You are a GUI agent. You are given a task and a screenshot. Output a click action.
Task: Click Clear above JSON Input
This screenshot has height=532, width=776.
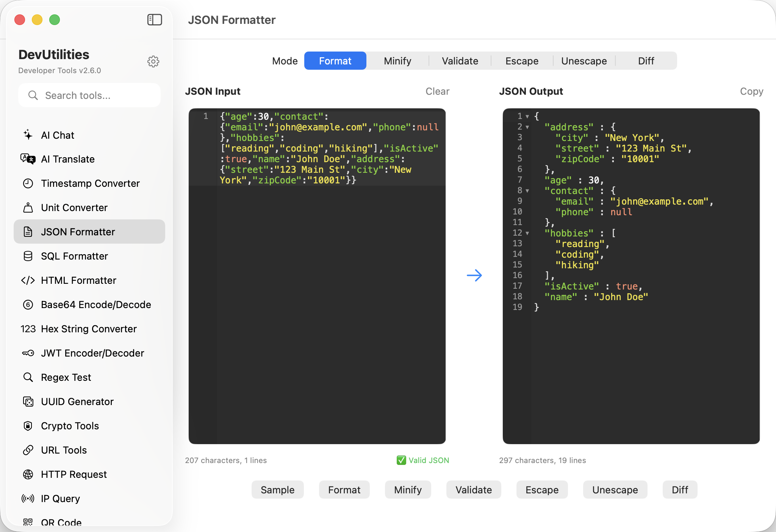(x=437, y=91)
